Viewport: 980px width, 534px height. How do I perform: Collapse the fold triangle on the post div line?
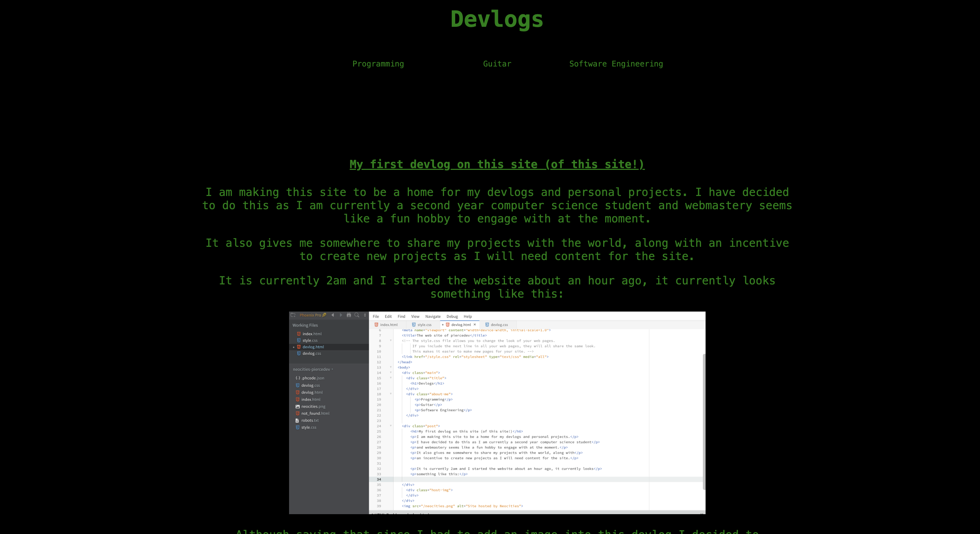(x=391, y=426)
